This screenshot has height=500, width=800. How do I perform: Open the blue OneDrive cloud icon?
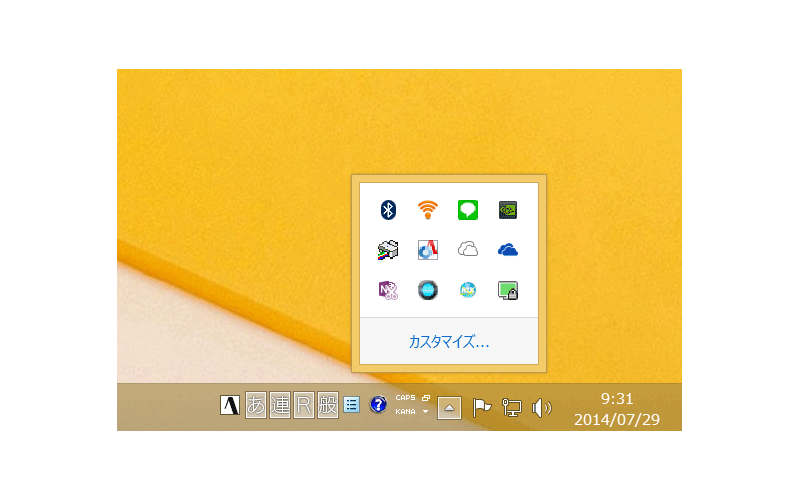[508, 250]
